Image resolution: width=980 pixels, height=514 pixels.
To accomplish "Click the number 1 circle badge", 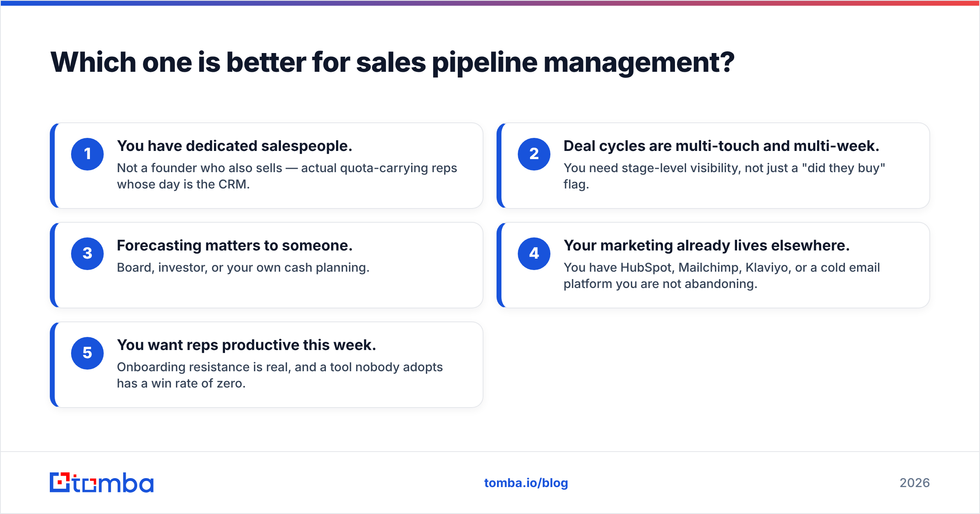I will click(x=87, y=154).
